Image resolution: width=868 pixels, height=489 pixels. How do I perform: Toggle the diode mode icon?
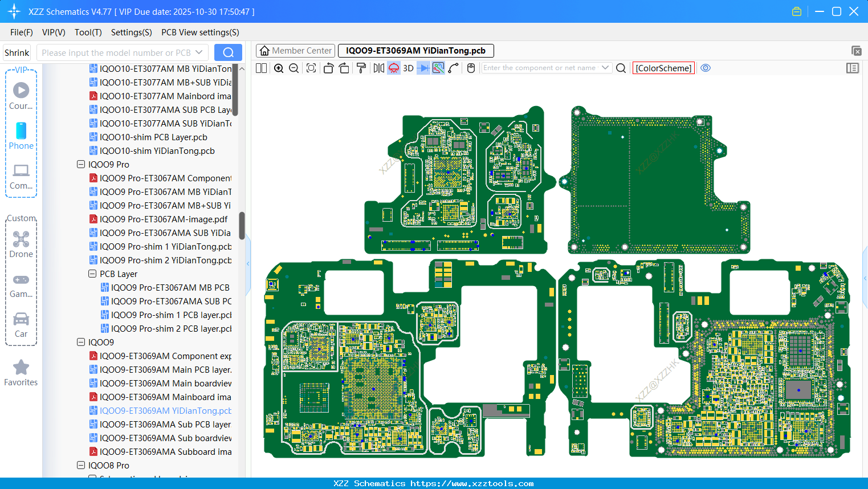(x=423, y=68)
